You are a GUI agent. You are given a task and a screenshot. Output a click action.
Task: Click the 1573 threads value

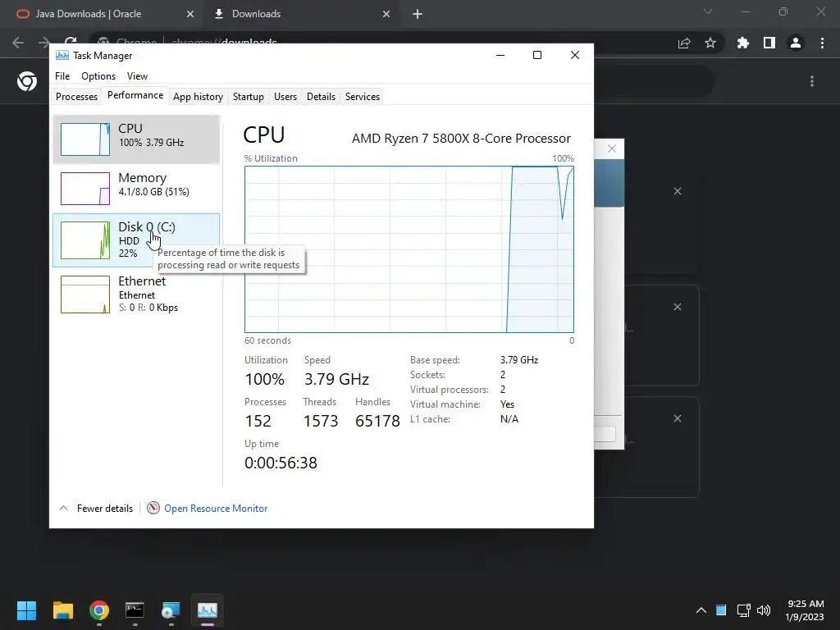pos(321,421)
